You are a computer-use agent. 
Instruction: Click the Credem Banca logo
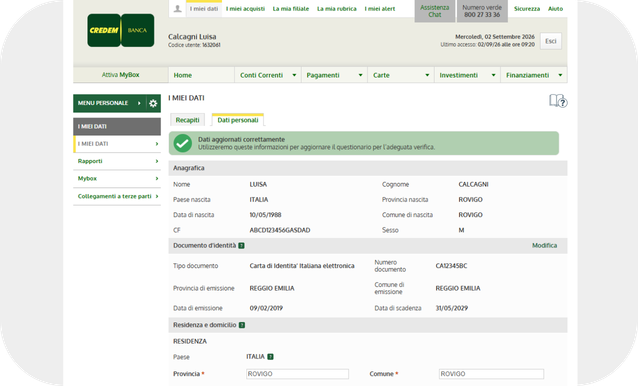coord(120,31)
